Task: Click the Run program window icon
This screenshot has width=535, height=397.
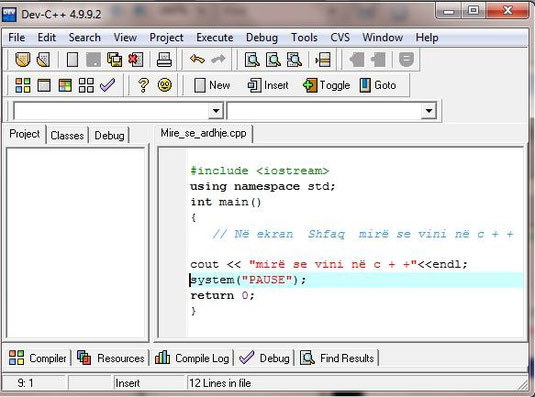Action: (x=44, y=85)
